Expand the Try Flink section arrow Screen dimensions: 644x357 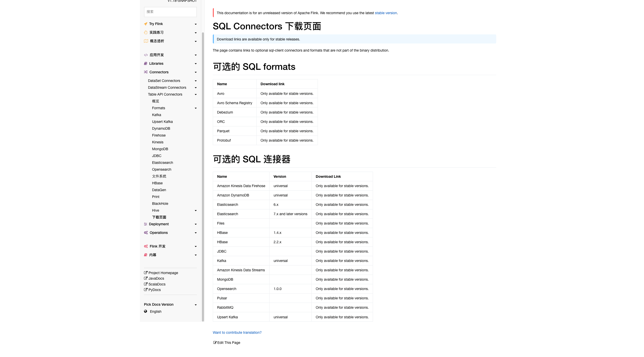pyautogui.click(x=196, y=24)
